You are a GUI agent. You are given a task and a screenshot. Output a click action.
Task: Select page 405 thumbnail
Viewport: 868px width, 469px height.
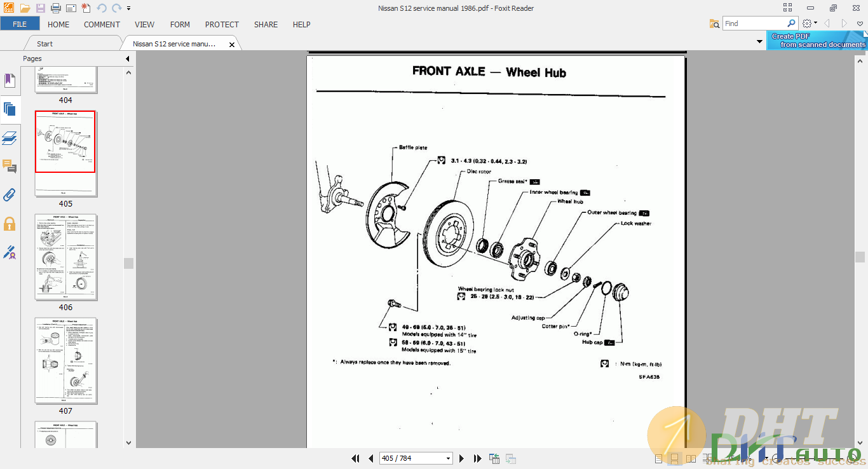point(65,153)
